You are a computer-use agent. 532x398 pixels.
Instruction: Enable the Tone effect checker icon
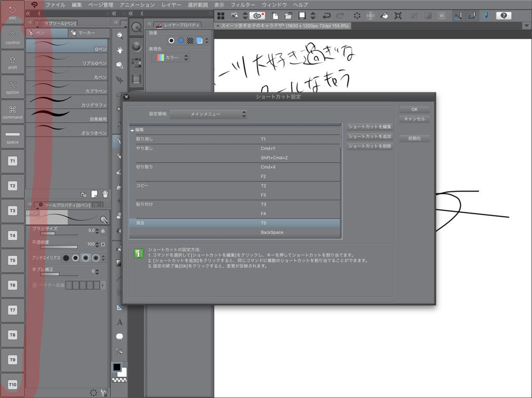pos(190,40)
